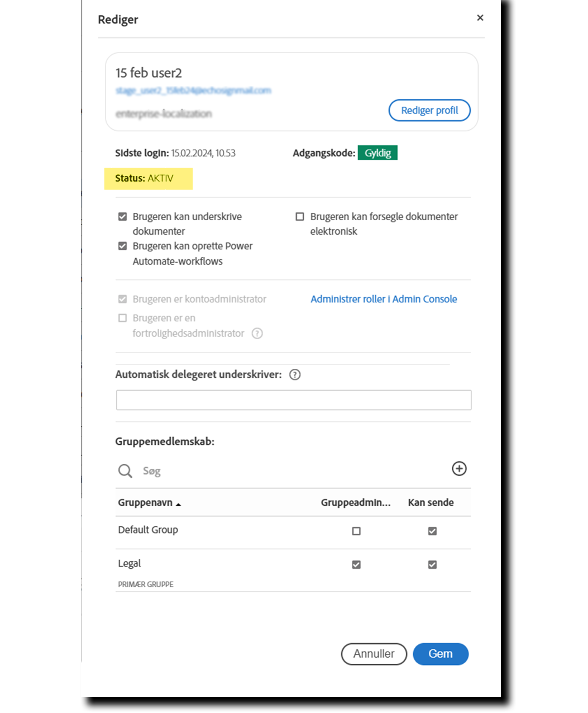Click the '15 feb user2' name heading
The width and height of the screenshot is (588, 713).
tap(149, 73)
